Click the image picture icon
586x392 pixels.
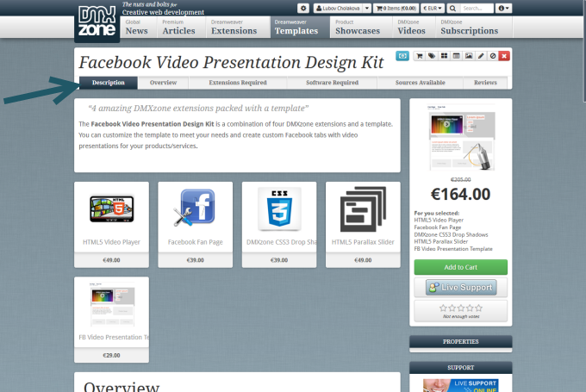[x=469, y=56]
